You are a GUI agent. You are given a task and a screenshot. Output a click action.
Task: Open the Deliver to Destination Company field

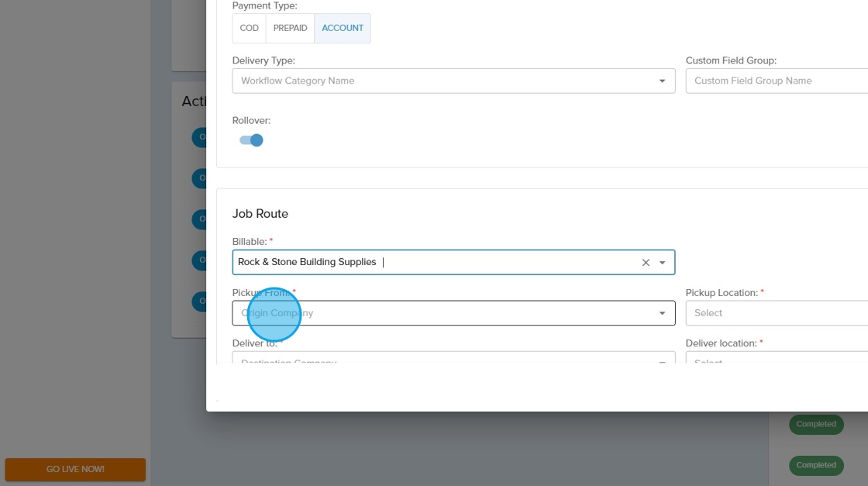pos(442,359)
